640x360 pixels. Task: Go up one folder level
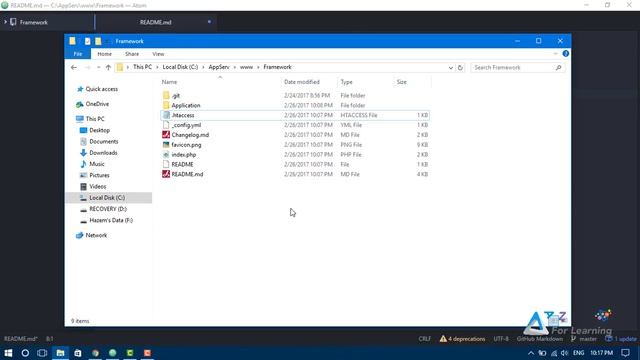point(108,67)
